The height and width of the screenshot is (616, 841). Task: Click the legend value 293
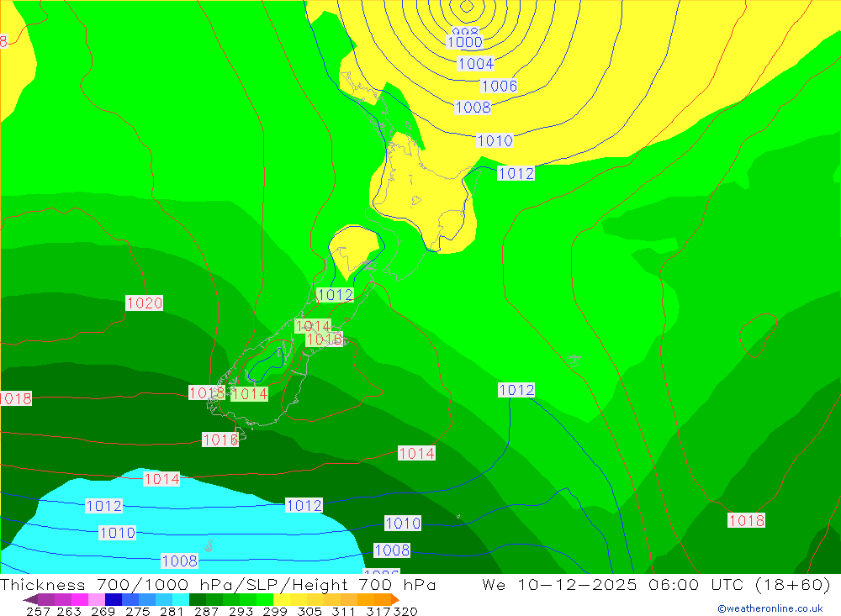[x=241, y=611]
